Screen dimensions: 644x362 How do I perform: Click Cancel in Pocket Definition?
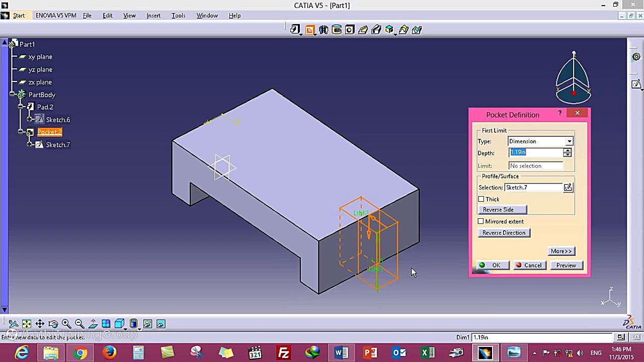[529, 265]
